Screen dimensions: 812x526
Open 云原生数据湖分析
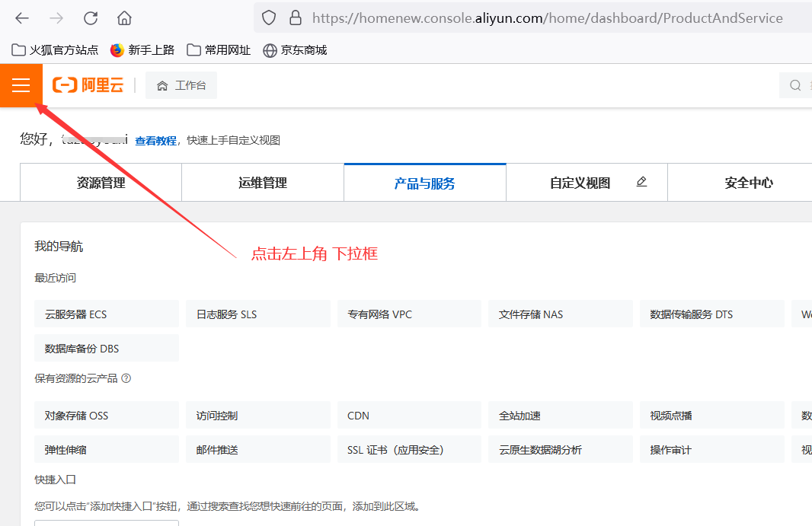(x=561, y=449)
